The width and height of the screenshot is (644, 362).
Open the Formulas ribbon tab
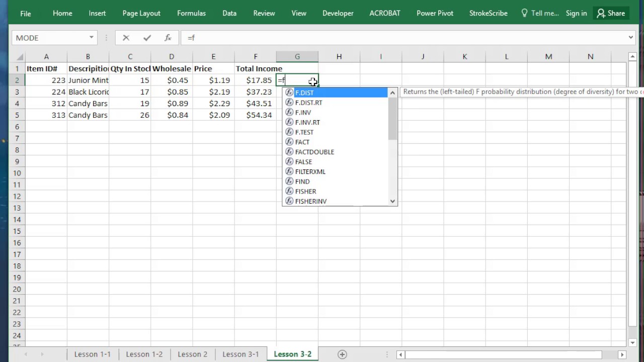[191, 14]
